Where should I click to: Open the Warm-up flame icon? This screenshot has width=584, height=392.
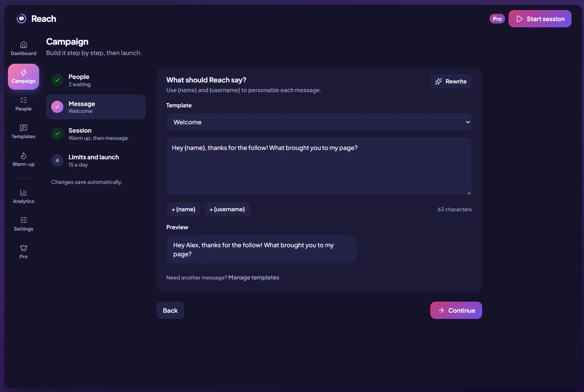[24, 155]
